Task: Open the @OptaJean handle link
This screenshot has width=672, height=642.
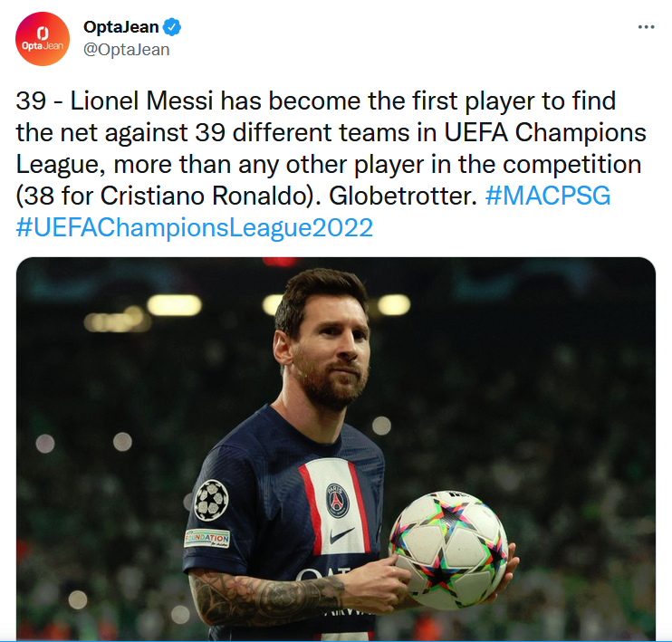Action: [x=127, y=50]
